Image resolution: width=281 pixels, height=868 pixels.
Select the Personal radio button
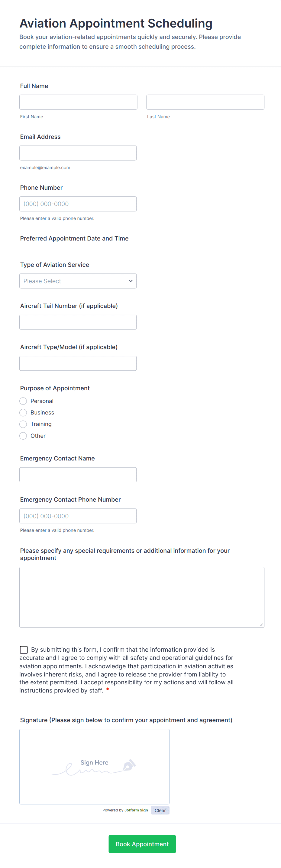tap(23, 401)
